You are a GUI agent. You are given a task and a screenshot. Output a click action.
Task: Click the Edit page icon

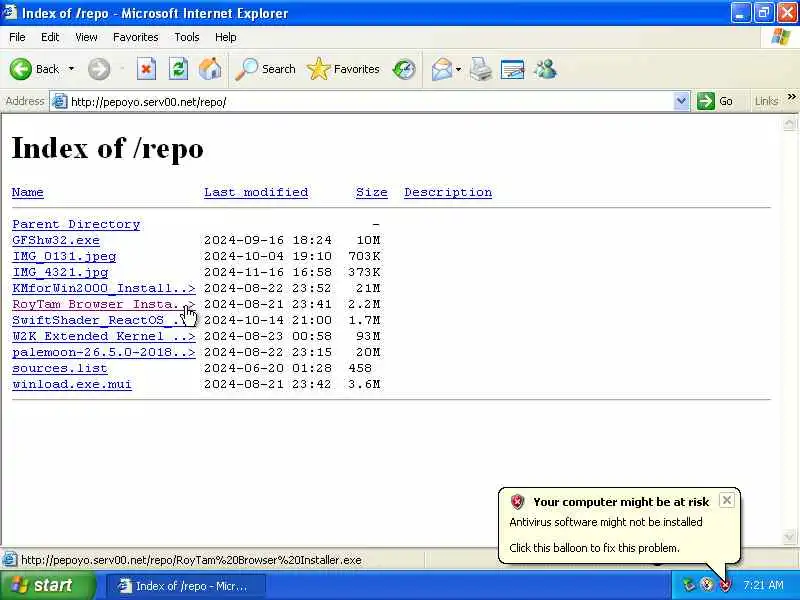(x=513, y=69)
